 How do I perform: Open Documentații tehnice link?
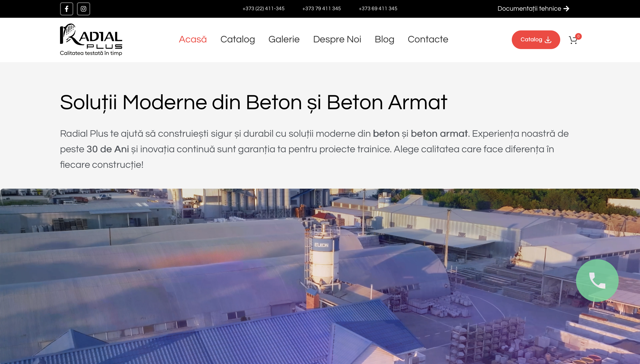point(529,9)
